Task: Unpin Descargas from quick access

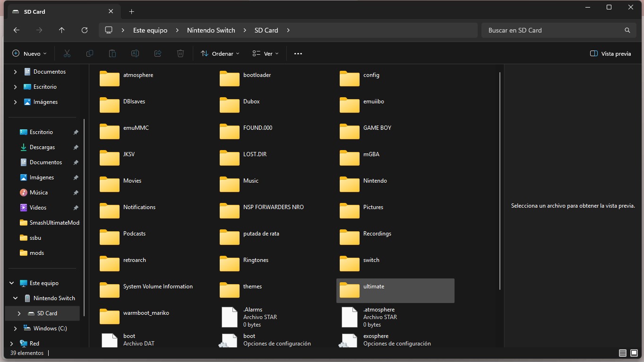Action: point(76,147)
